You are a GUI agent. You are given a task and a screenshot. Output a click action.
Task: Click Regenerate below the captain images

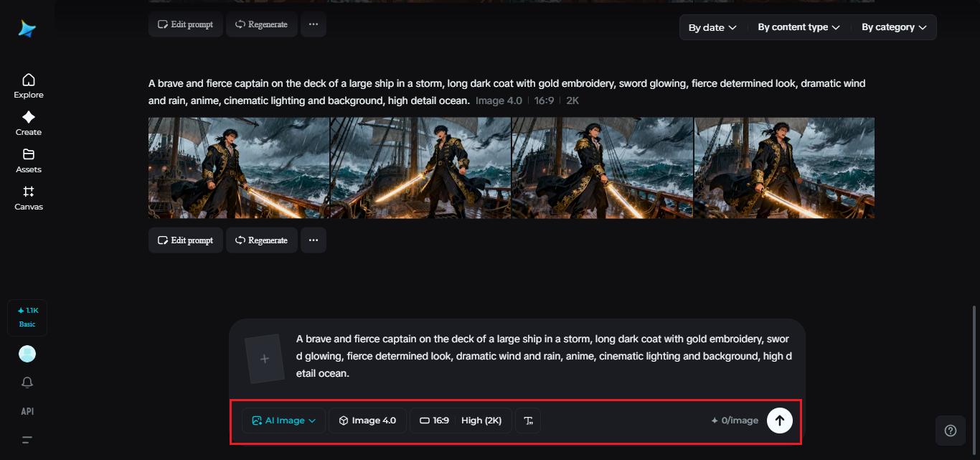[x=262, y=240]
